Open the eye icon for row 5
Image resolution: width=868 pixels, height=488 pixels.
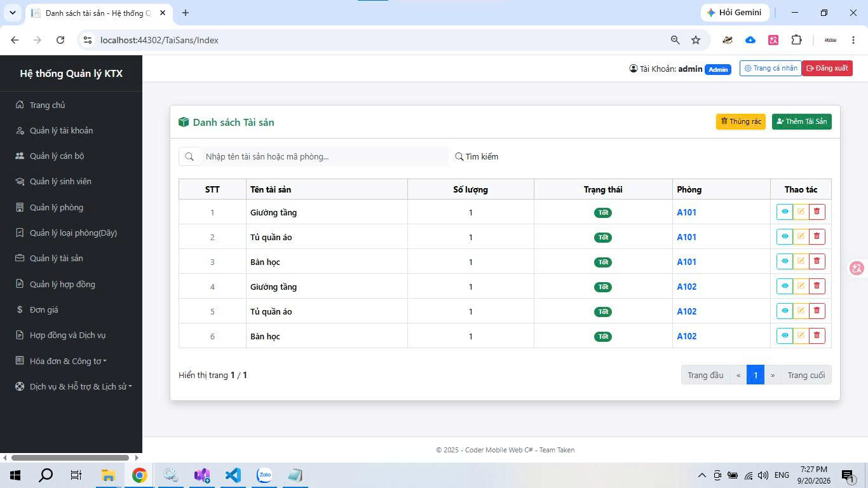click(x=785, y=311)
